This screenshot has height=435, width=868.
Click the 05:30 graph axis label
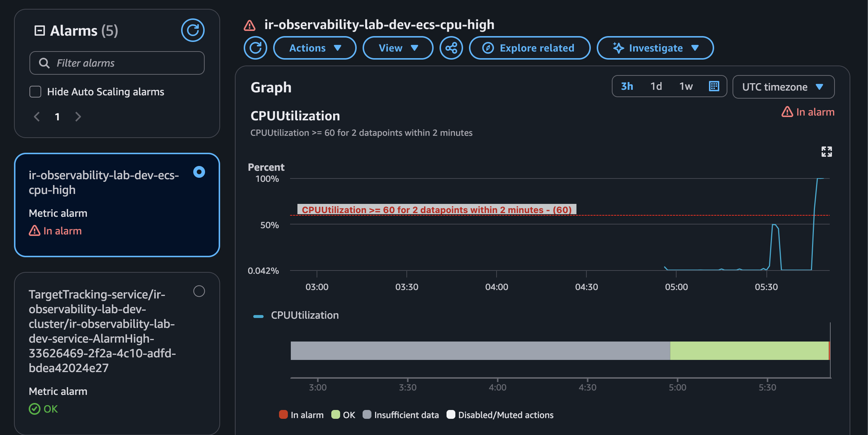(x=766, y=287)
